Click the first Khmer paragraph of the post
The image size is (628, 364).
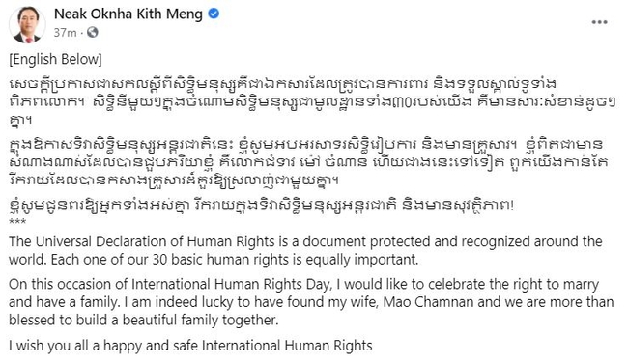click(x=312, y=102)
